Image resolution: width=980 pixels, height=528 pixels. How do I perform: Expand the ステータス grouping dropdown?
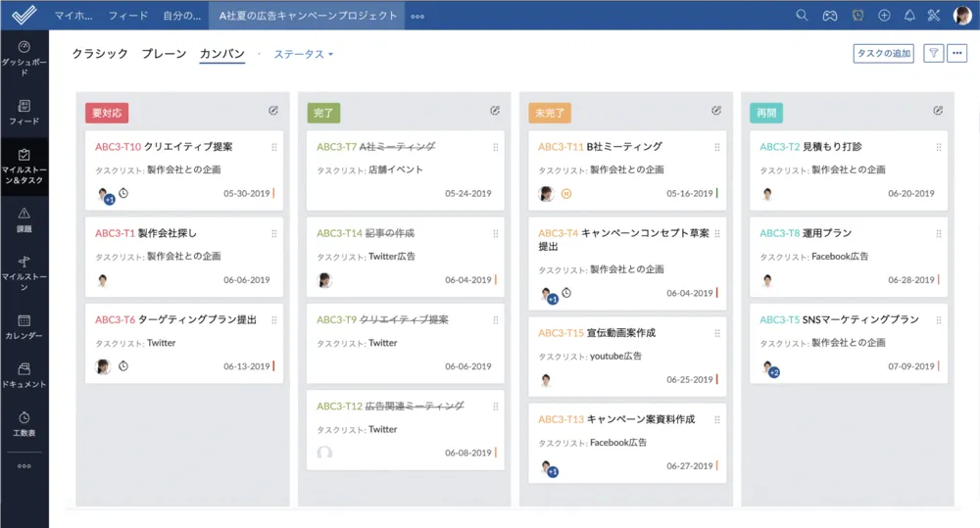[x=303, y=54]
